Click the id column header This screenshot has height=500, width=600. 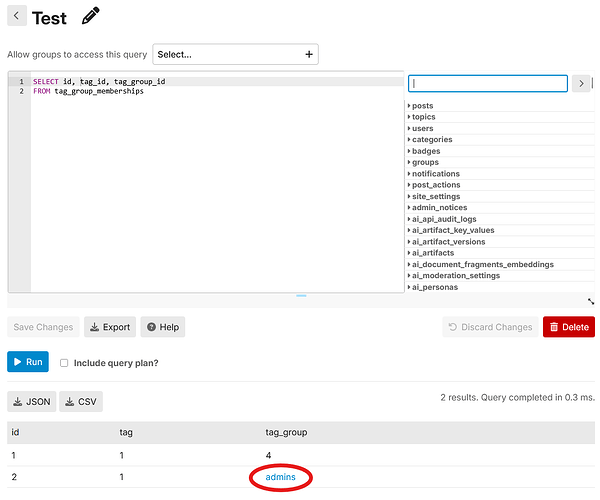[x=15, y=432]
